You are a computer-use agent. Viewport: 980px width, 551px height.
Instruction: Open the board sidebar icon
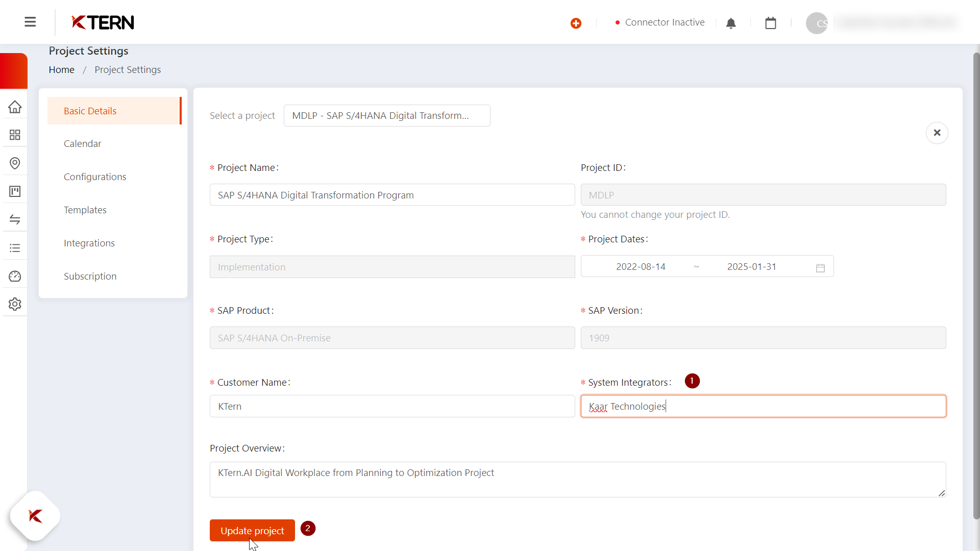(x=15, y=191)
